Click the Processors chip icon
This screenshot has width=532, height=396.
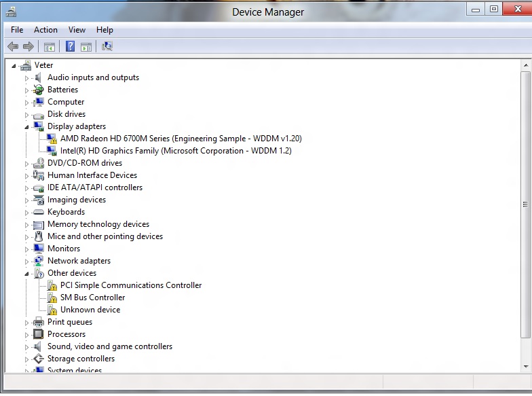click(x=38, y=334)
